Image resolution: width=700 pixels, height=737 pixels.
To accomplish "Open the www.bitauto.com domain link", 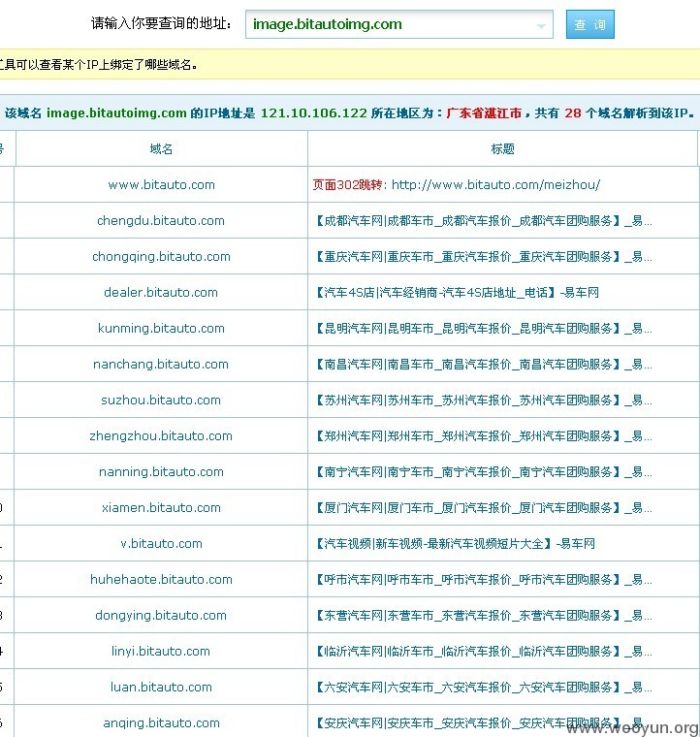I will pyautogui.click(x=161, y=184).
